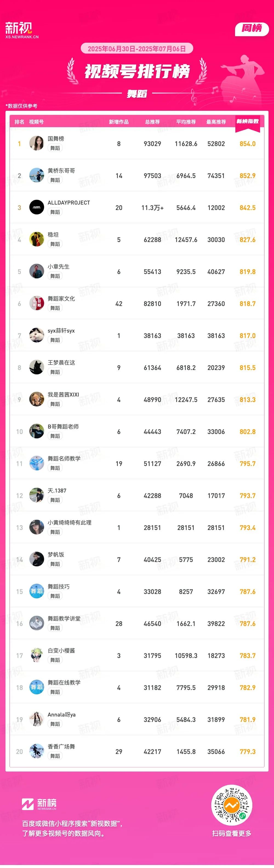Click the QR code for 扫码查看更多
This screenshot has height=868, width=274.
point(232,806)
